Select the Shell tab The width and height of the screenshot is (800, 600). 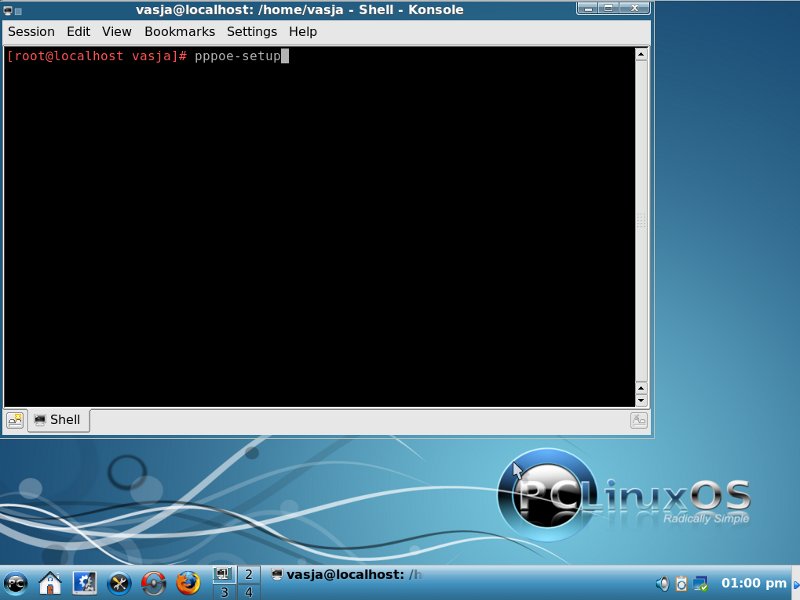[58, 420]
